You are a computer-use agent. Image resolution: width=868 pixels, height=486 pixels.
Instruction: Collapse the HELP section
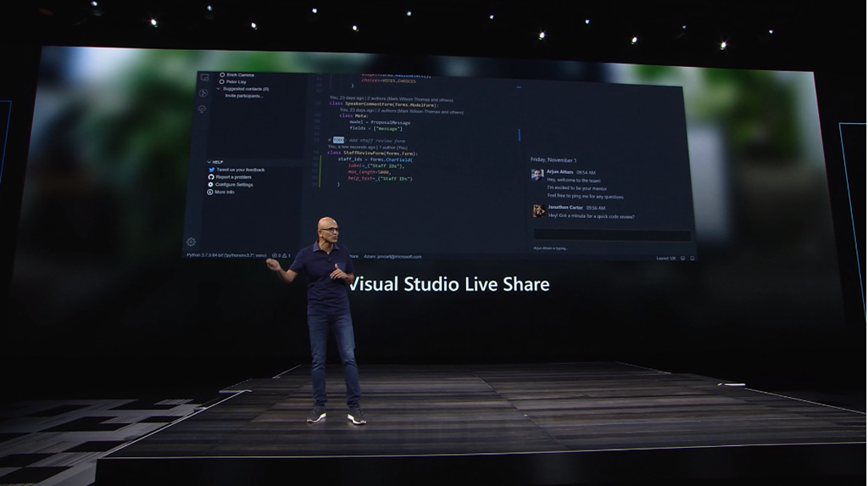209,162
